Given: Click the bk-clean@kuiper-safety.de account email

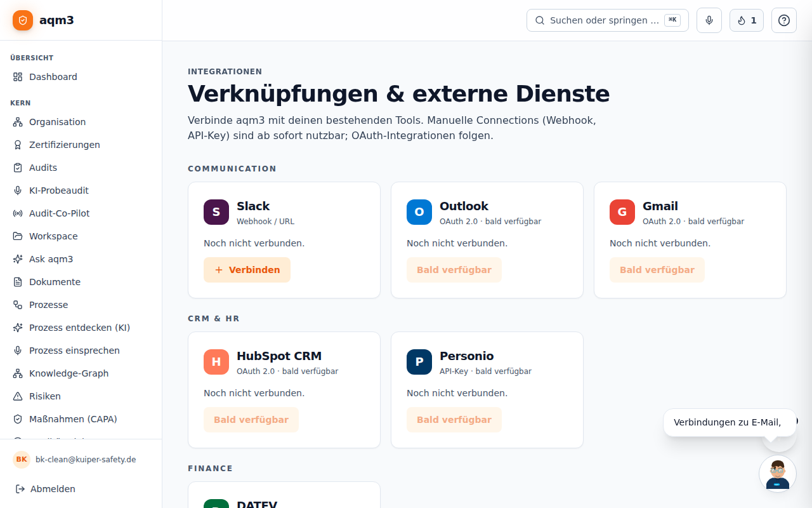Looking at the screenshot, I should point(86,459).
